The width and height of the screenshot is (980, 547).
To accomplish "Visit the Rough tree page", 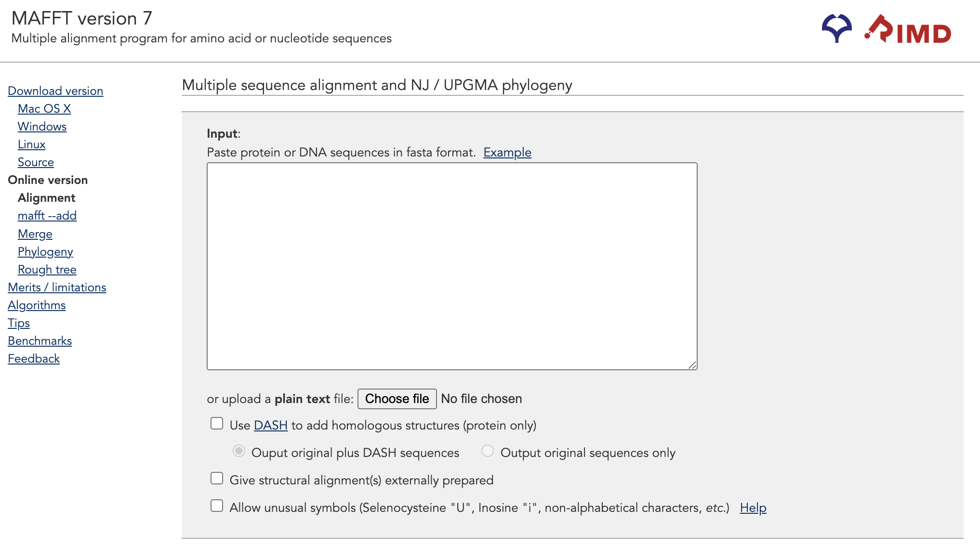I will point(47,270).
